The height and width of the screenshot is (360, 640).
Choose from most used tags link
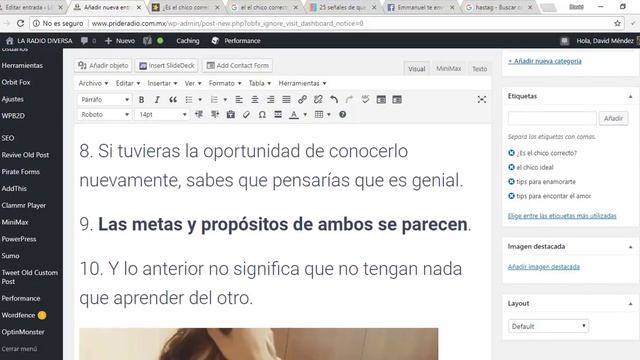click(562, 216)
